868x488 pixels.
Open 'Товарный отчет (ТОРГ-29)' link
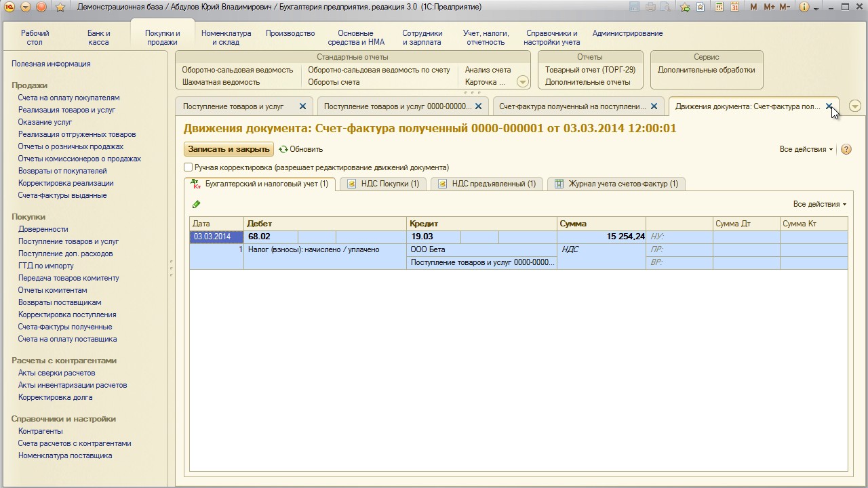pyautogui.click(x=590, y=70)
